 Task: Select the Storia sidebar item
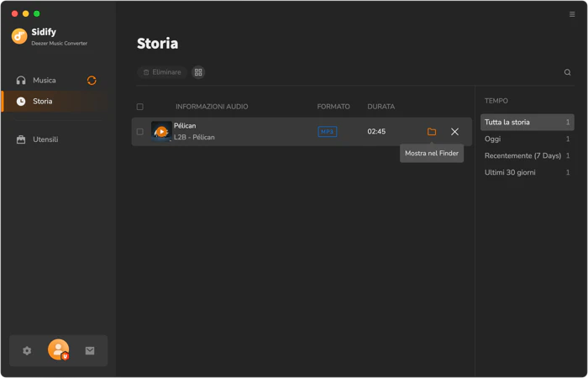pos(55,102)
